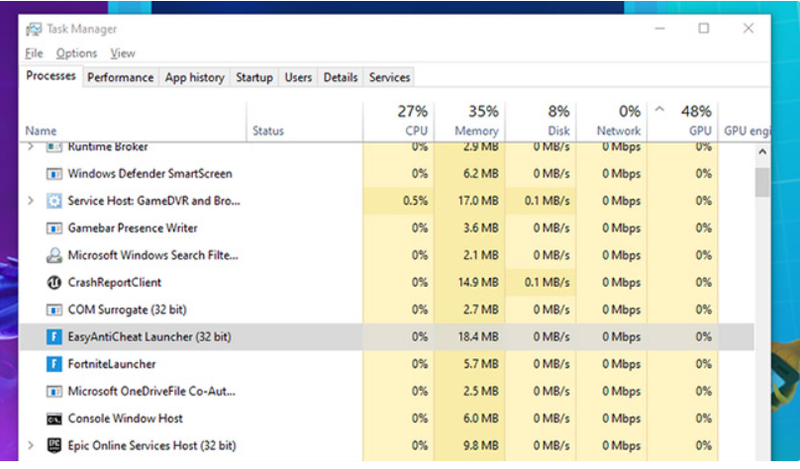Expand the Service Host: GameDVR group
This screenshot has width=800, height=469.
tap(31, 201)
